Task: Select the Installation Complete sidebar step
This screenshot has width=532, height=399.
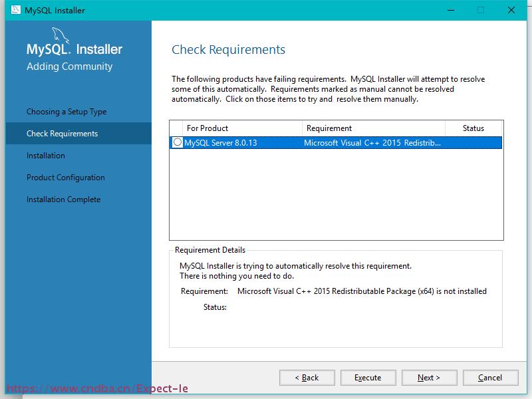Action: 63,199
